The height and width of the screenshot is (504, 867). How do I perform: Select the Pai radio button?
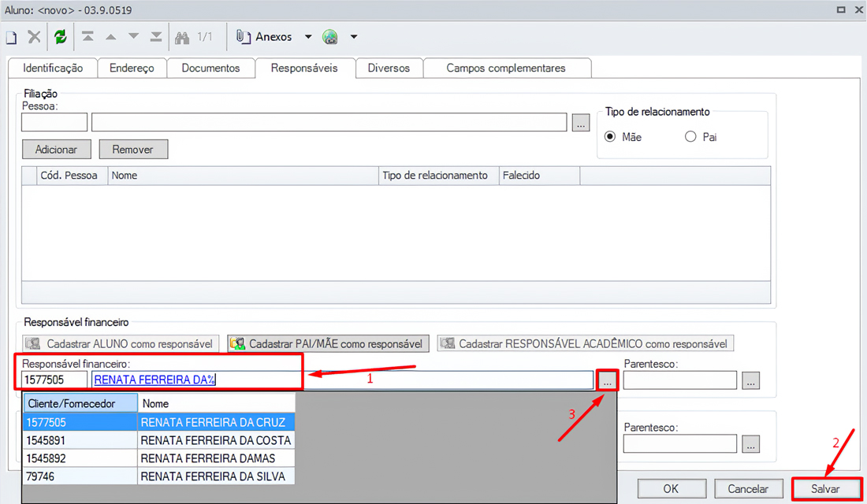coord(690,137)
